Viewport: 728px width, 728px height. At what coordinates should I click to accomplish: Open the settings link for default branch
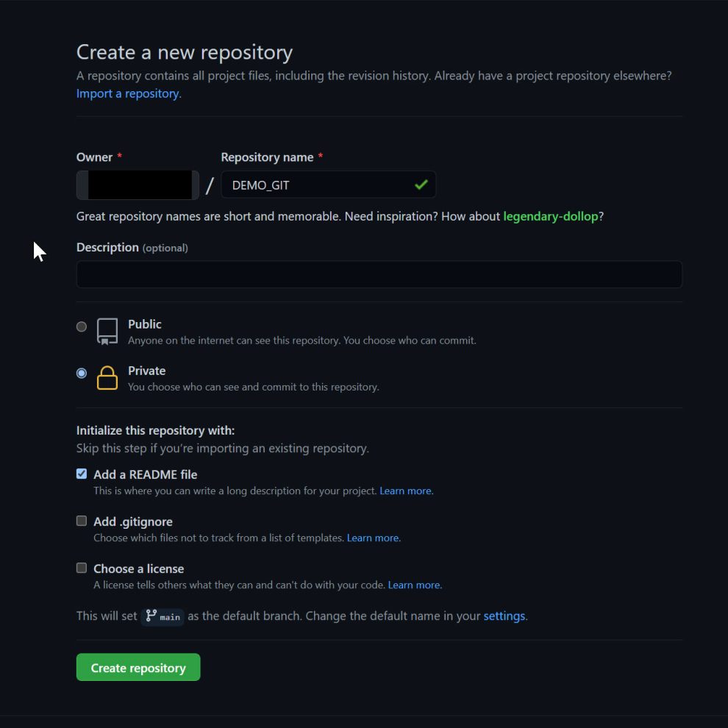(x=504, y=615)
